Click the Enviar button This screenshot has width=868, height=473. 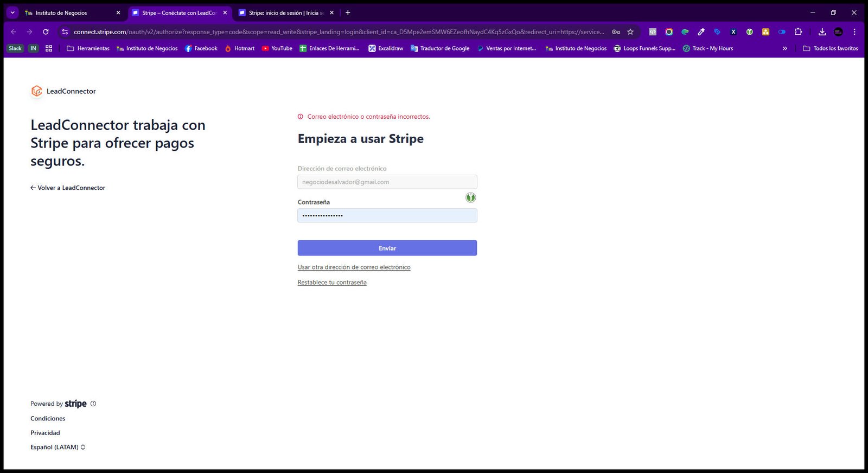tap(387, 248)
